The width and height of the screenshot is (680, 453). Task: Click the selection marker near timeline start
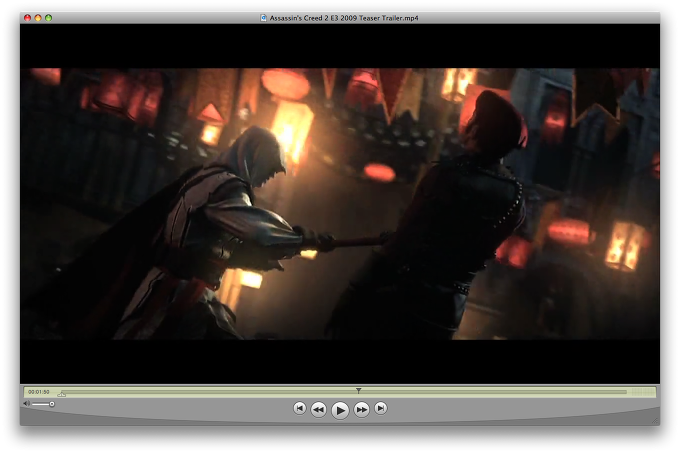pyautogui.click(x=62, y=394)
